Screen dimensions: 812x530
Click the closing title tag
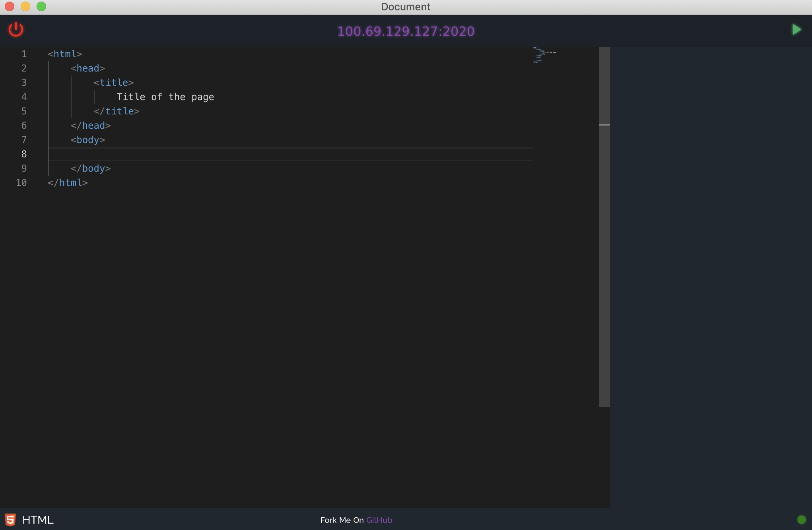(117, 111)
